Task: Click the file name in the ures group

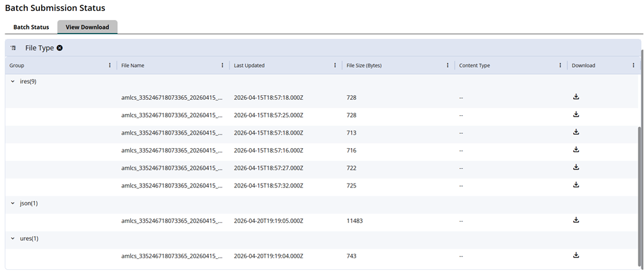Action: point(172,256)
